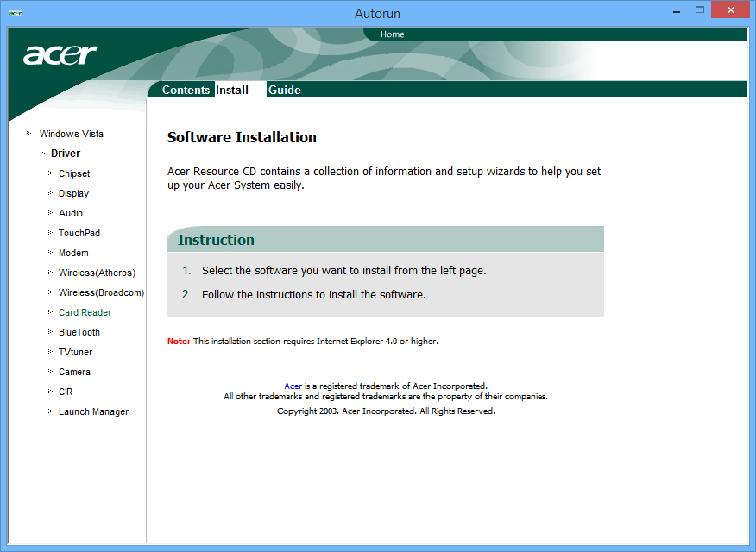Viewport: 756px width, 552px height.
Task: Switch to the Guide tab
Action: tap(284, 90)
